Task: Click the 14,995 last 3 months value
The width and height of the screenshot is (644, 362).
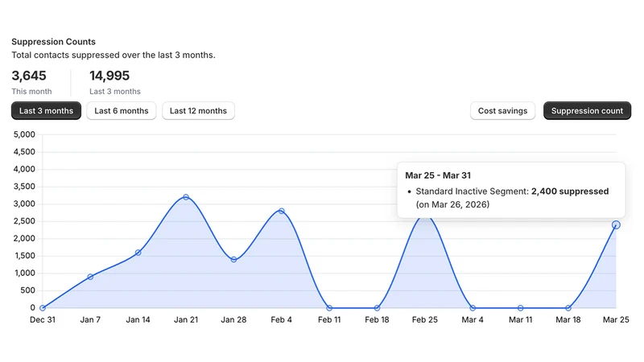Action: (x=109, y=76)
